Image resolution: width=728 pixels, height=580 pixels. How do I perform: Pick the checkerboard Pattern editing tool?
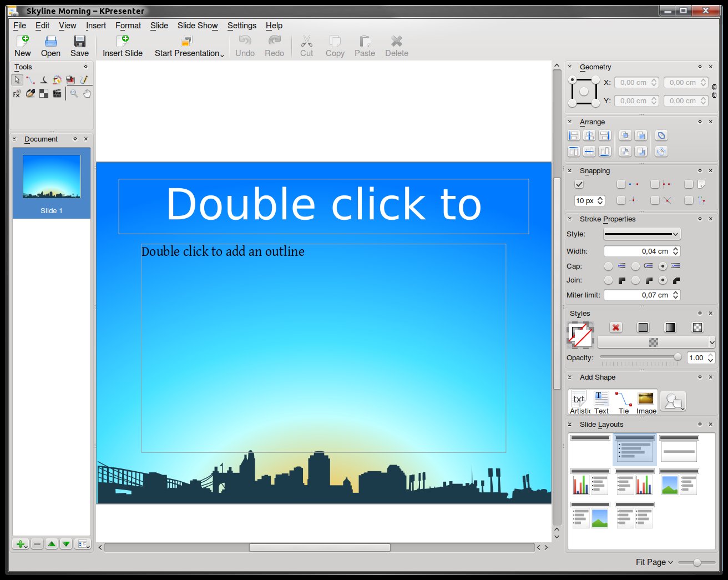(44, 94)
